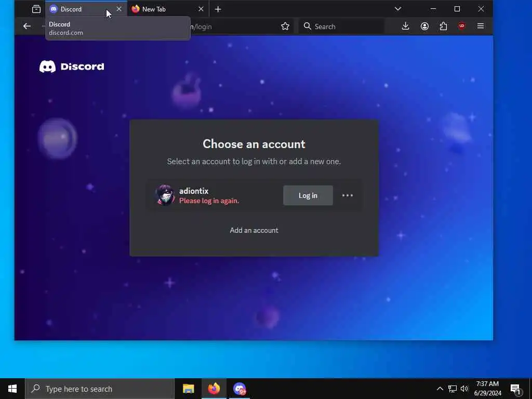Screen dimensions: 532x399
Task: Click the adiontix account avatar
Action: tap(165, 195)
